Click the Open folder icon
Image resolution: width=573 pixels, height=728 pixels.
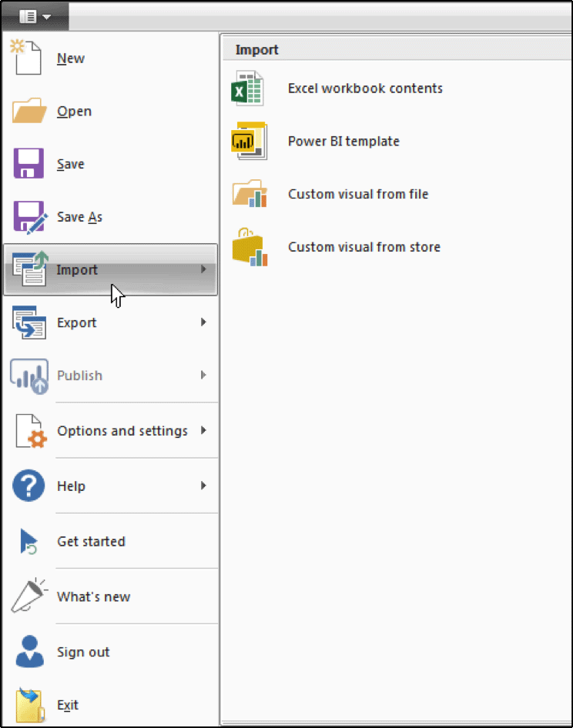pyautogui.click(x=27, y=110)
